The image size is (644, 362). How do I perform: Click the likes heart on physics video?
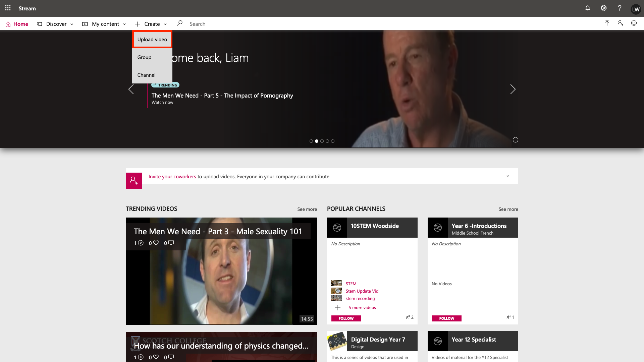coord(156,357)
